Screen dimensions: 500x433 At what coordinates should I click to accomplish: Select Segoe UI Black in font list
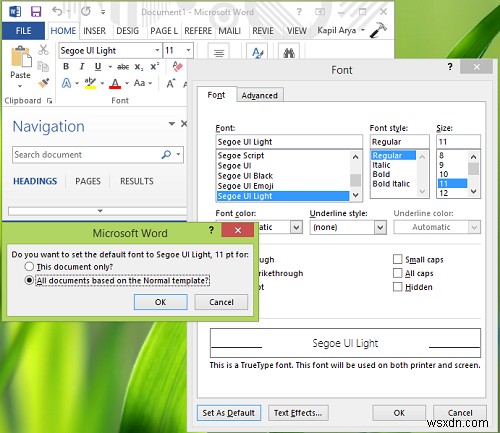283,176
